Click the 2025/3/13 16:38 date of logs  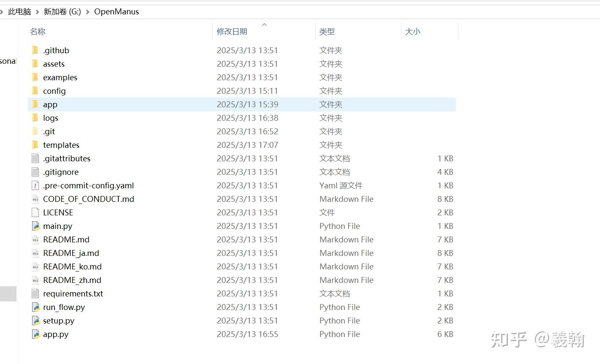pyautogui.click(x=248, y=118)
